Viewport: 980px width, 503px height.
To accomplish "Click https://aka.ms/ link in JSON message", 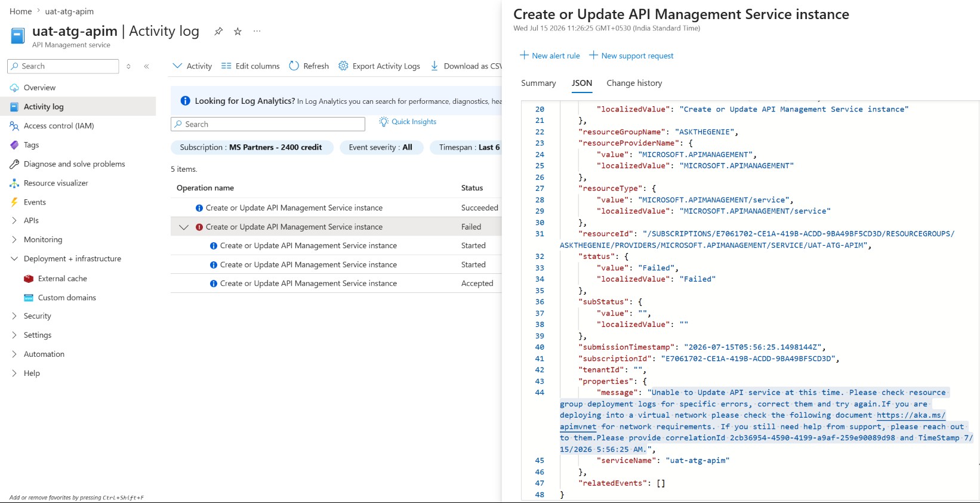I will point(911,415).
